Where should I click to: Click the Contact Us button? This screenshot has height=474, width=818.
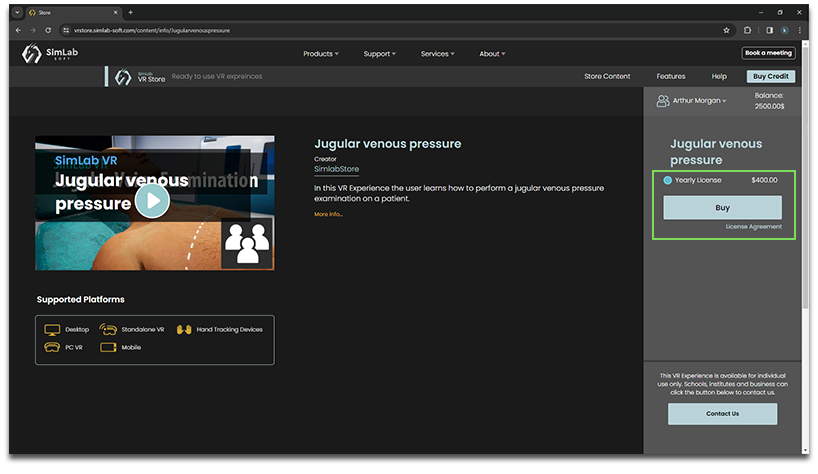coord(722,414)
